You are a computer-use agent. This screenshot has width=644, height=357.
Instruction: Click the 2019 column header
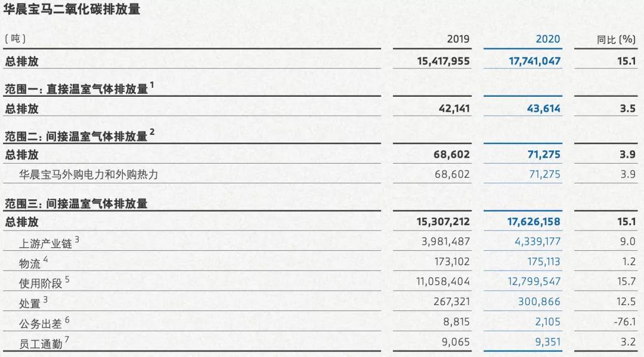click(458, 39)
